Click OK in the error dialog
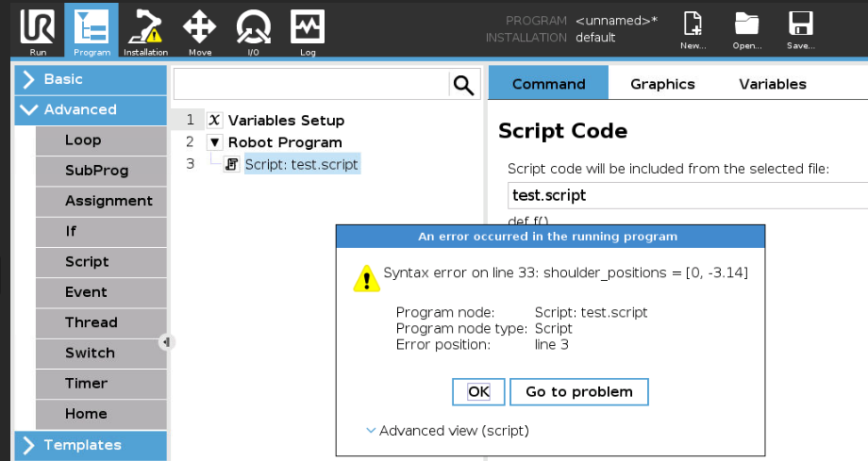 coord(478,392)
